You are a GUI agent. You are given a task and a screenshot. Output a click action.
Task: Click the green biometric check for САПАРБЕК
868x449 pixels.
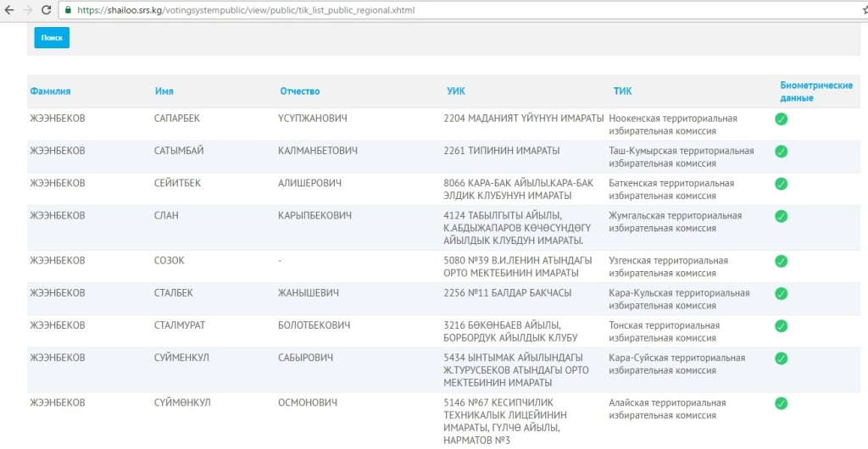[781, 119]
